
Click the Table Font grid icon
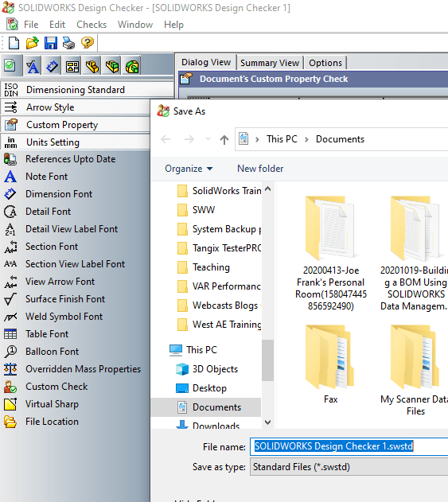(x=10, y=334)
